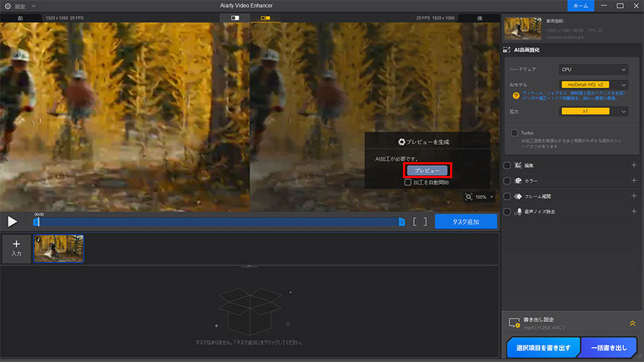644x362 pixels.
Task: Play the video with the play button
Action: (x=12, y=222)
